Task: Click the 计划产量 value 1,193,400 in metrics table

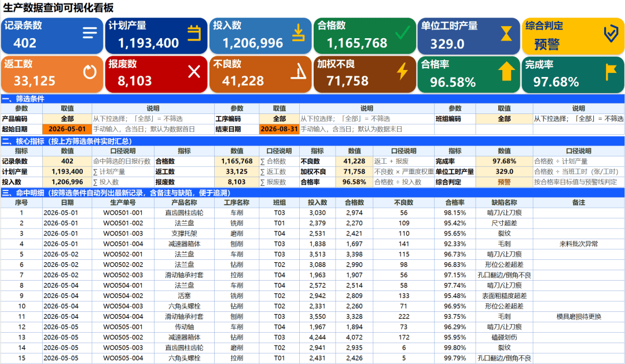Action: click(67, 172)
